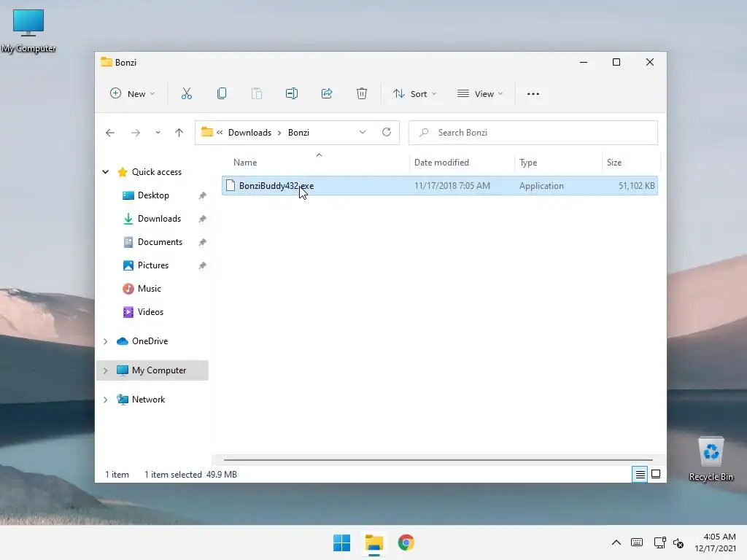Screen dimensions: 747x560
Task: Click the Rename icon in toolbar
Action: click(x=292, y=94)
